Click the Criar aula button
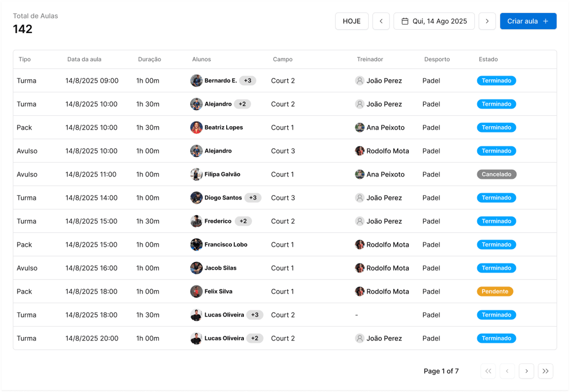 [x=528, y=21]
